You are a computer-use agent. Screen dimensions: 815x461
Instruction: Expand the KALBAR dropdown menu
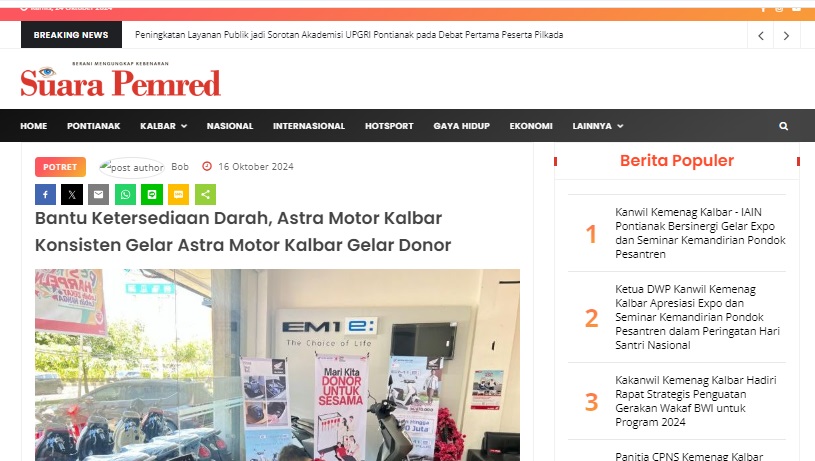tap(163, 126)
